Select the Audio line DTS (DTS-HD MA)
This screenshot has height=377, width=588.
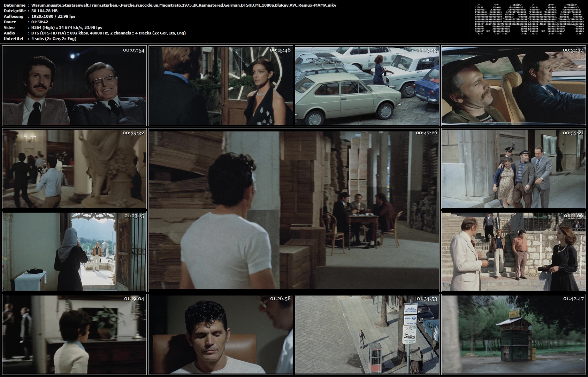(108, 33)
